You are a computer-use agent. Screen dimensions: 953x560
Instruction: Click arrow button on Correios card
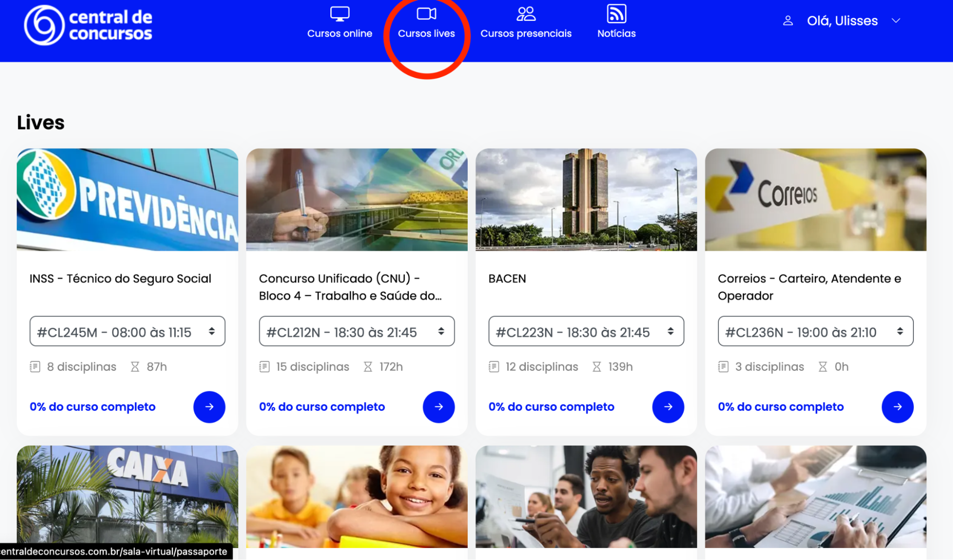click(897, 407)
